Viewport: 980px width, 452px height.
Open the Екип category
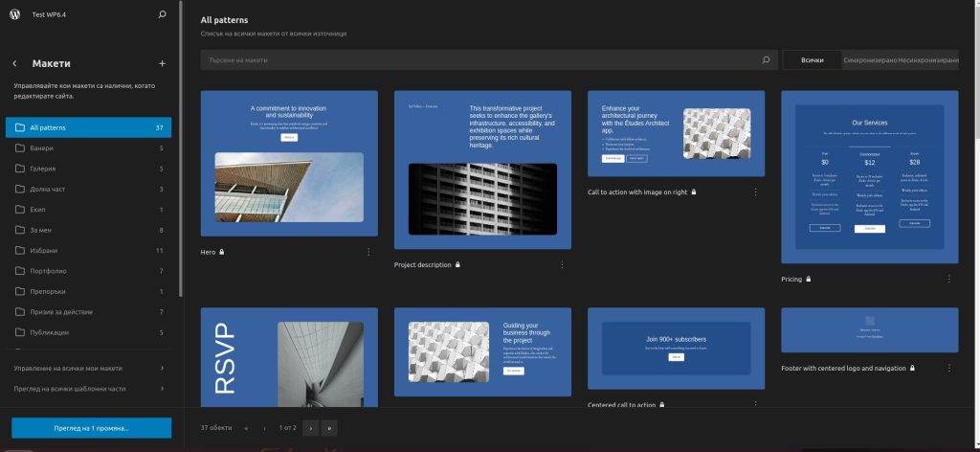pos(89,210)
